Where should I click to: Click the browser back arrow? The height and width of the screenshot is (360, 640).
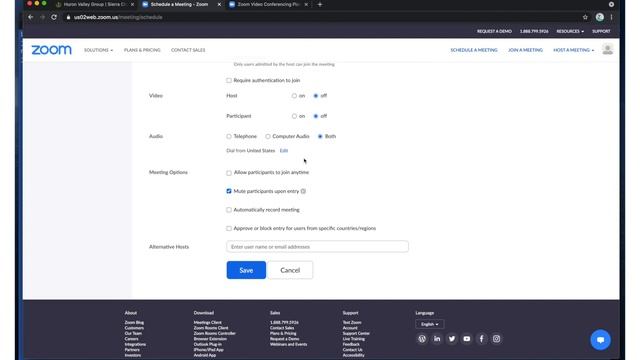(x=31, y=17)
